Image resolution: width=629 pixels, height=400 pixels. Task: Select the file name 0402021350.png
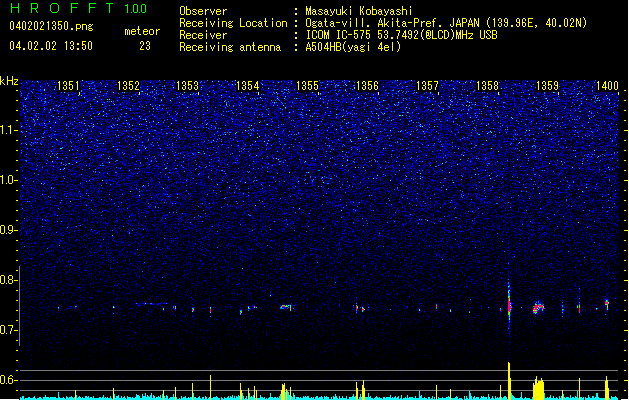pyautogui.click(x=51, y=26)
